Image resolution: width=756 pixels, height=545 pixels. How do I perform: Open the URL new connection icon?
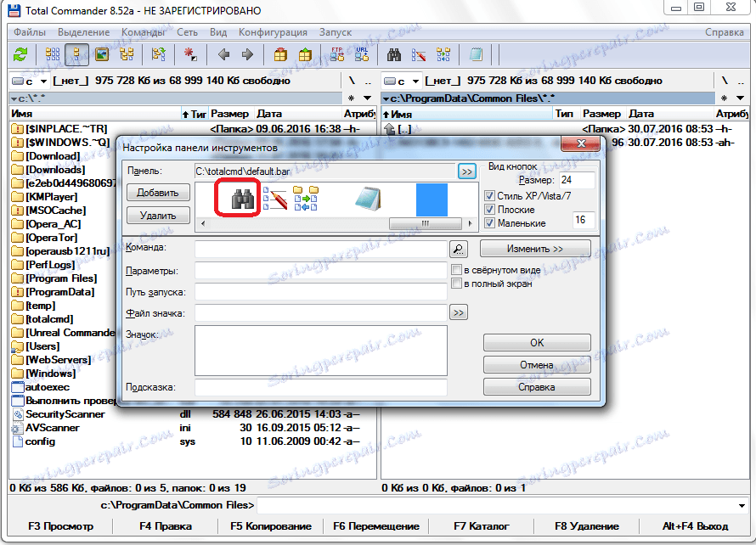362,54
